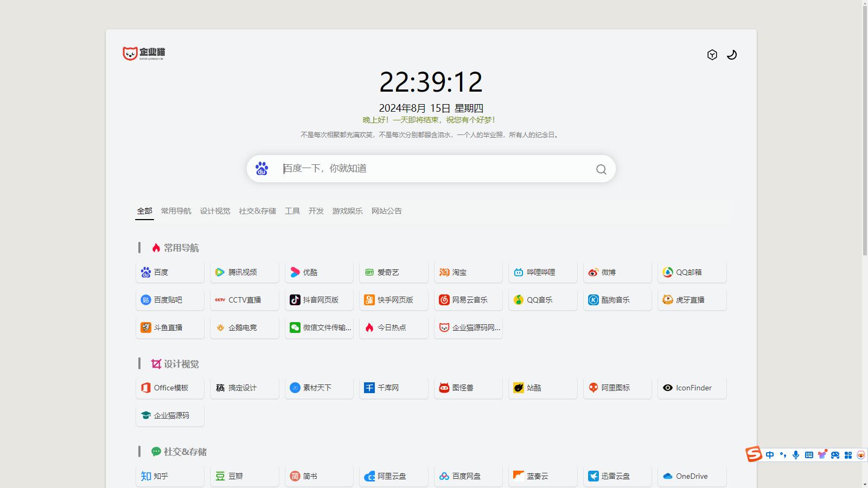Screen dimensions: 868x488
Task: Click the 微博 icon
Action: click(593, 272)
